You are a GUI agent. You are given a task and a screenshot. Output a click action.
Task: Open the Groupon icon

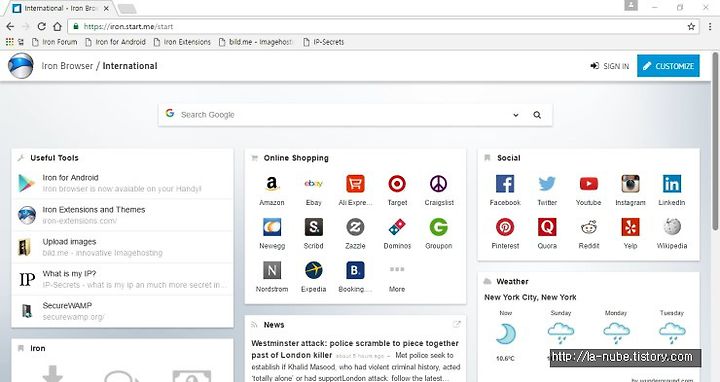tap(439, 227)
